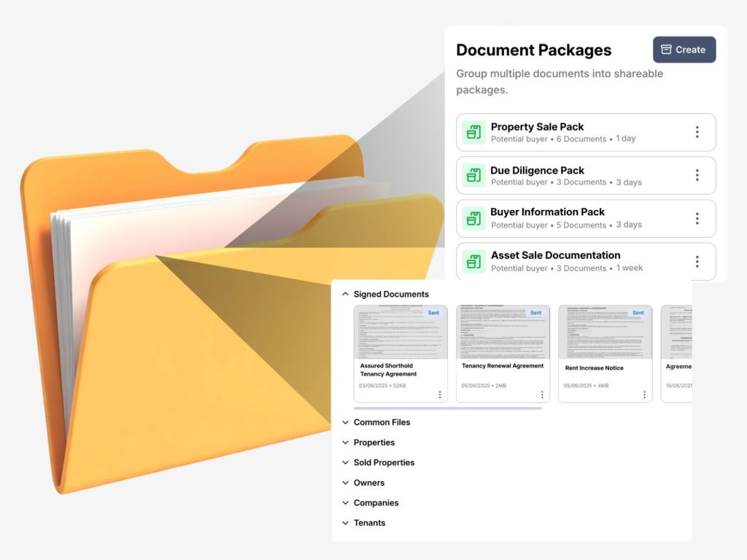Open options for Assured Shorthold Tenancy Agreement
This screenshot has height=560, width=747.
point(440,394)
